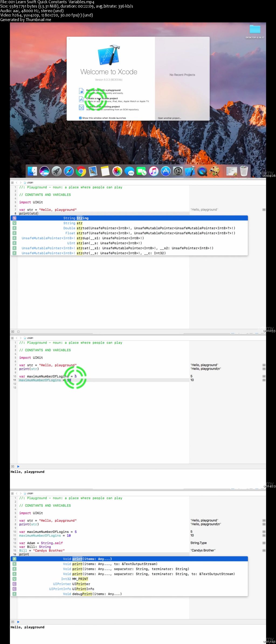Open the yellow Notes app in Dock

105,171
